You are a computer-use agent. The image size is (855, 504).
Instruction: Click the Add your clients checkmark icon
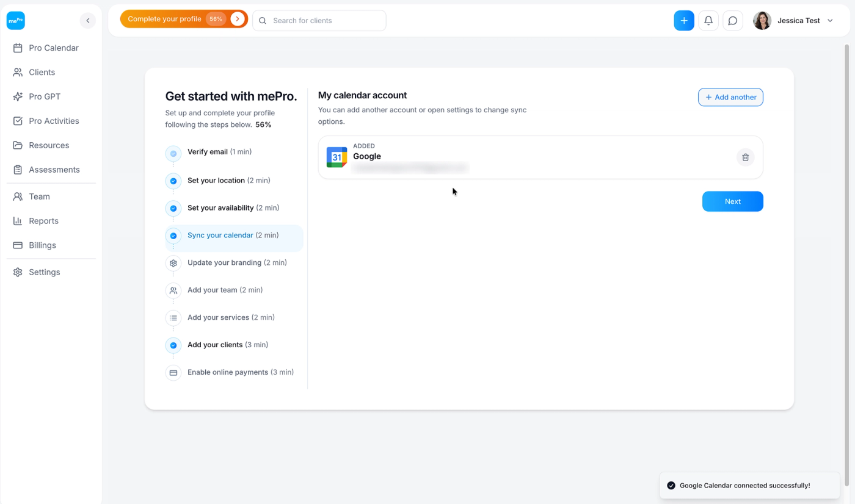173,345
